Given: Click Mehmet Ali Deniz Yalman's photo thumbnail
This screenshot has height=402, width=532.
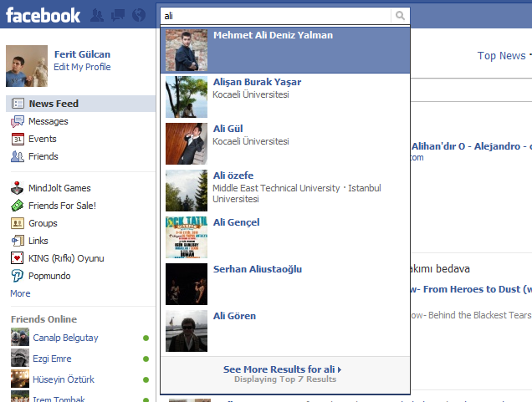Looking at the screenshot, I should (187, 50).
